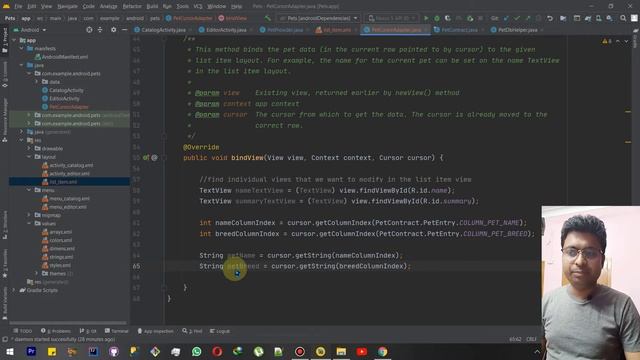640x360 pixels.
Task: Click the Git commit checkmark icon
Action: coord(517,18)
